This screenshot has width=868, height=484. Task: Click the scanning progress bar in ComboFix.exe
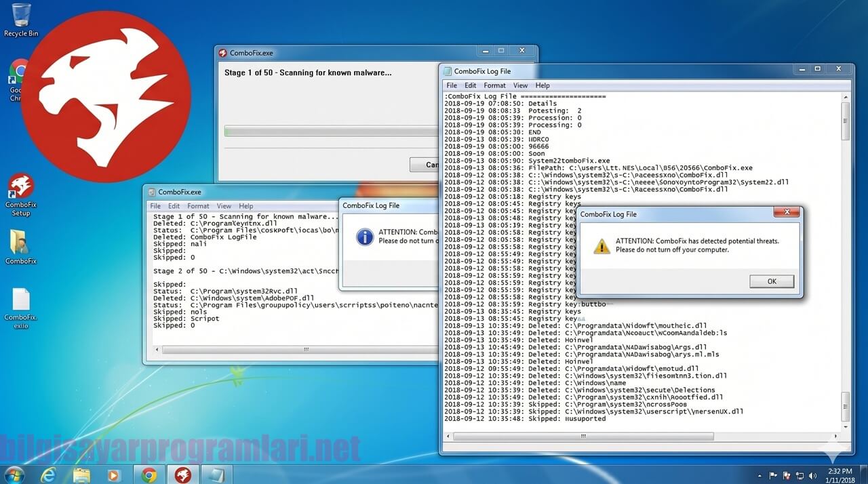[331, 131]
